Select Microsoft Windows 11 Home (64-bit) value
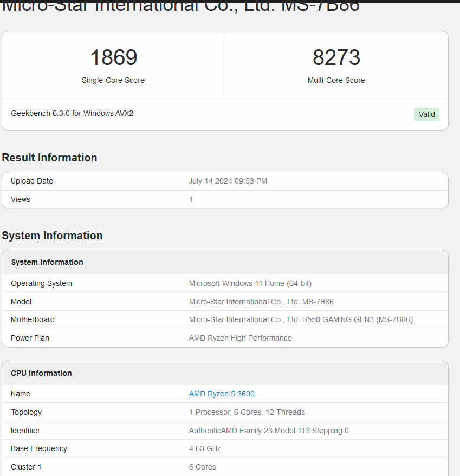The height and width of the screenshot is (476, 460). point(250,283)
